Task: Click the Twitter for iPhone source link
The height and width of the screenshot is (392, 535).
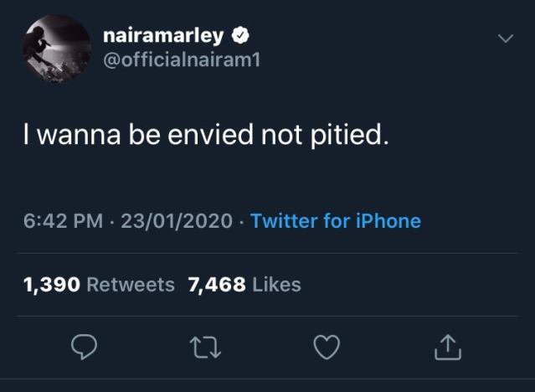Action: (336, 221)
